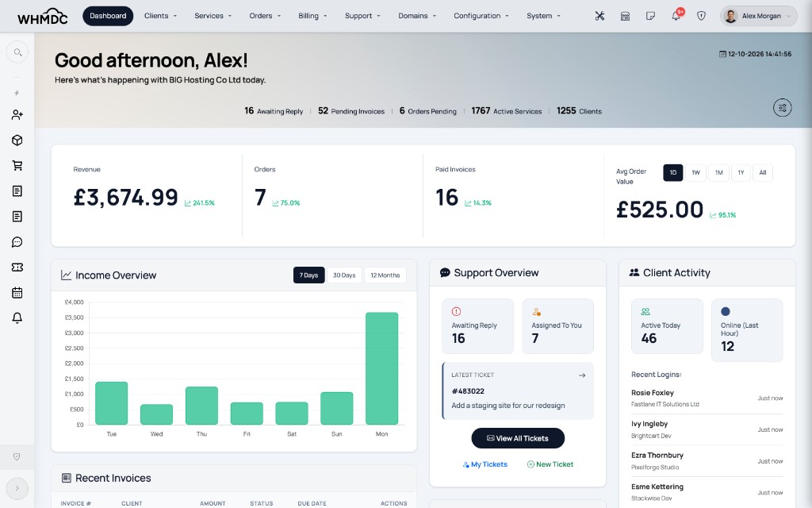The height and width of the screenshot is (508, 812).
Task: Select the 1W average order range
Action: (696, 172)
